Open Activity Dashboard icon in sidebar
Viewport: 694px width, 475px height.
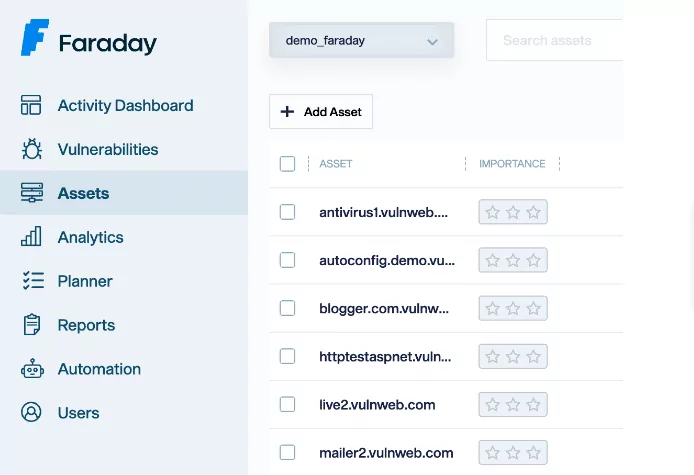coord(31,105)
